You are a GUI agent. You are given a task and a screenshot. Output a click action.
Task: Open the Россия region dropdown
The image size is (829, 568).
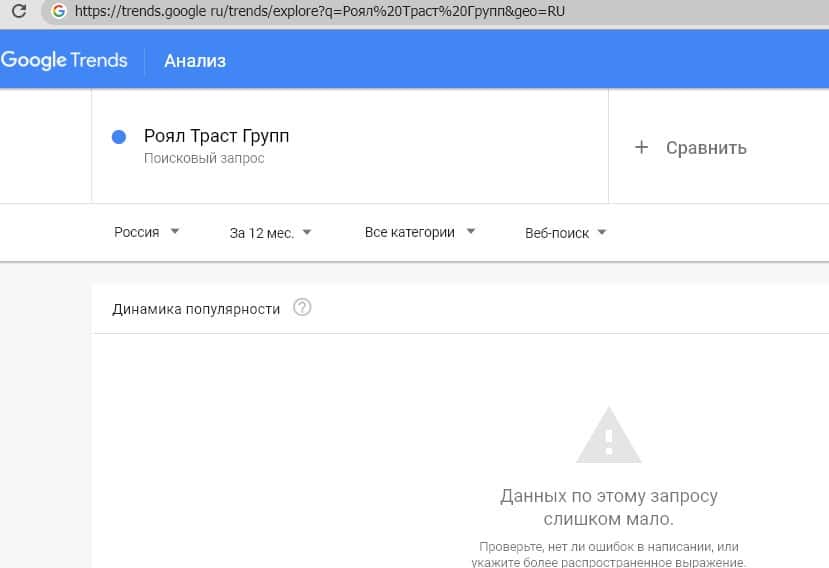146,232
